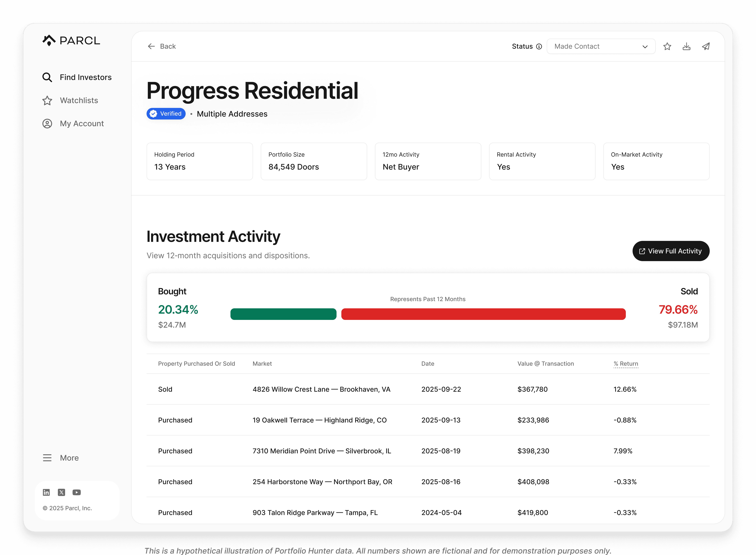Click the Sold status in first row
The height and width of the screenshot is (555, 756).
click(165, 389)
